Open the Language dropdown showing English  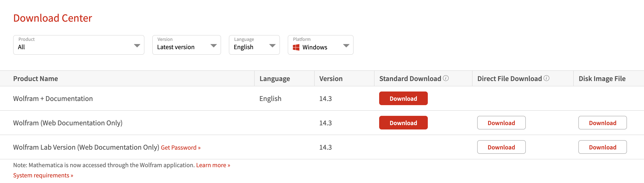(254, 45)
